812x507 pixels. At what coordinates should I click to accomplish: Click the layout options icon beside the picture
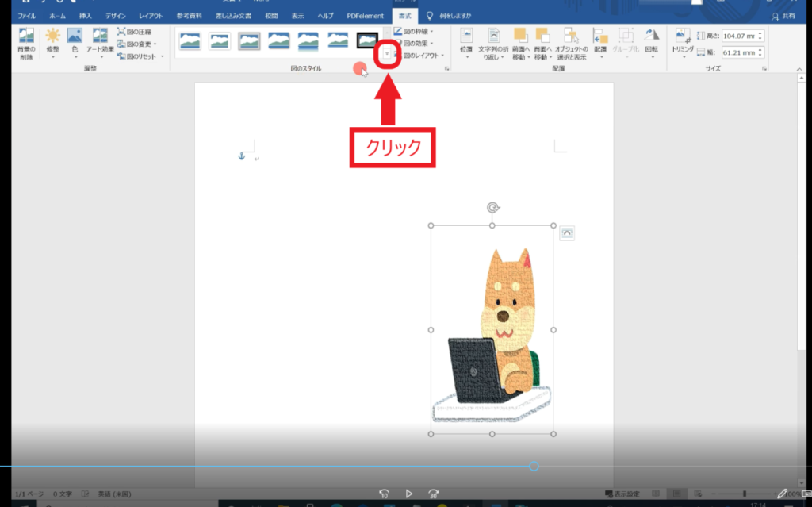[567, 232]
